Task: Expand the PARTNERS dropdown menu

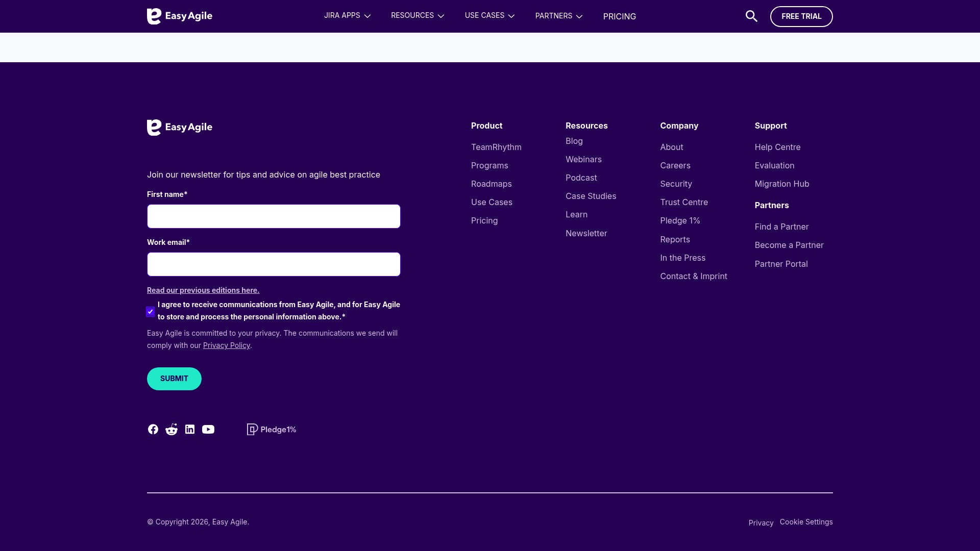Action: pos(559,16)
